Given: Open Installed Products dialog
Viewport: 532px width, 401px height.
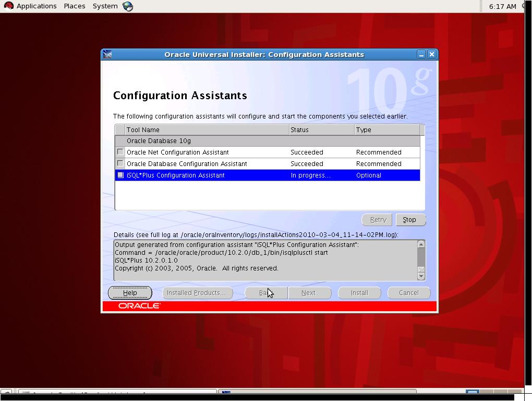Looking at the screenshot, I should (x=198, y=293).
